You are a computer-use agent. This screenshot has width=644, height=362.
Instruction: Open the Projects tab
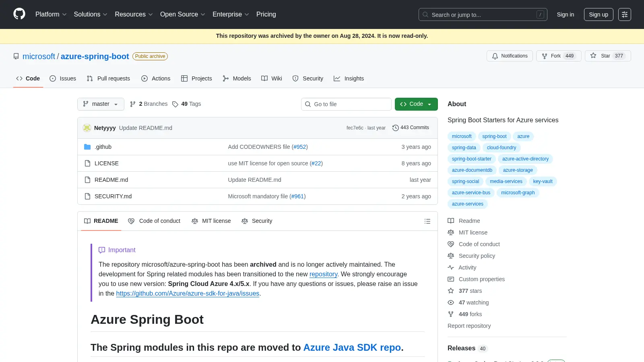coord(196,78)
